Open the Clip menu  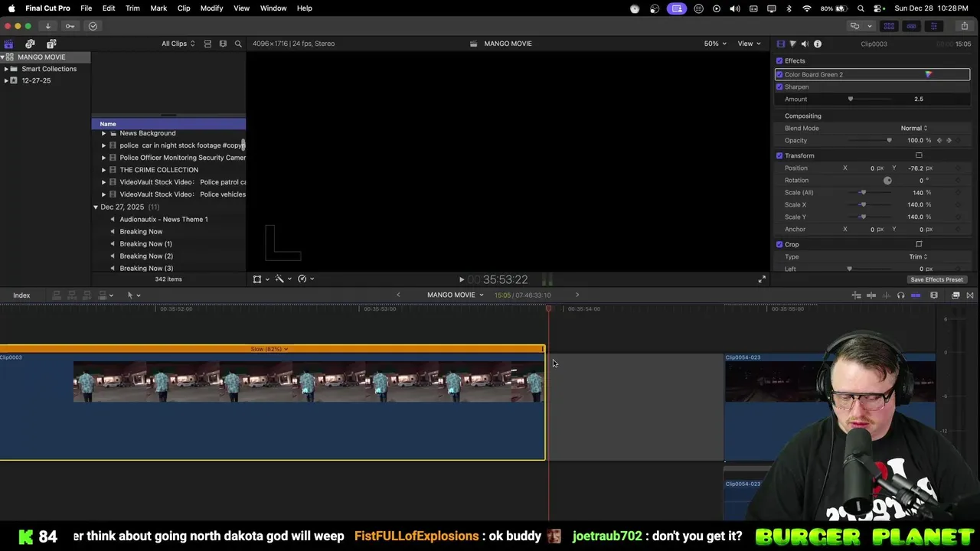tap(184, 8)
